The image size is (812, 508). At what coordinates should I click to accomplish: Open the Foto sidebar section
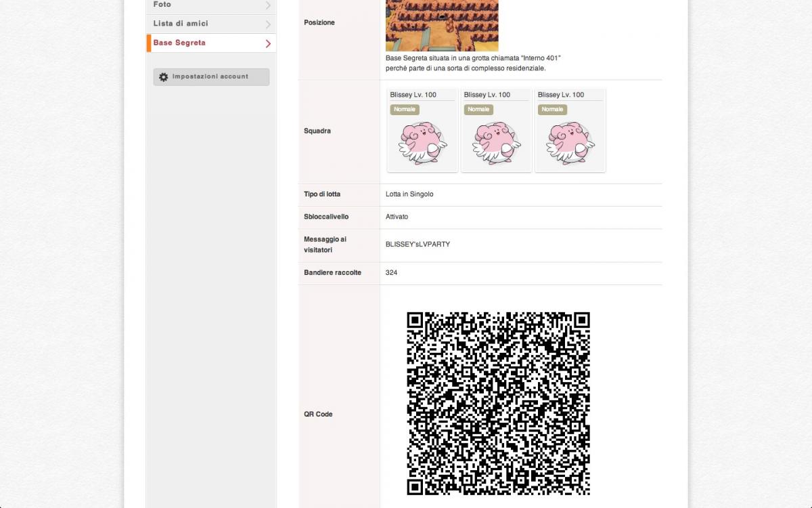[162, 5]
